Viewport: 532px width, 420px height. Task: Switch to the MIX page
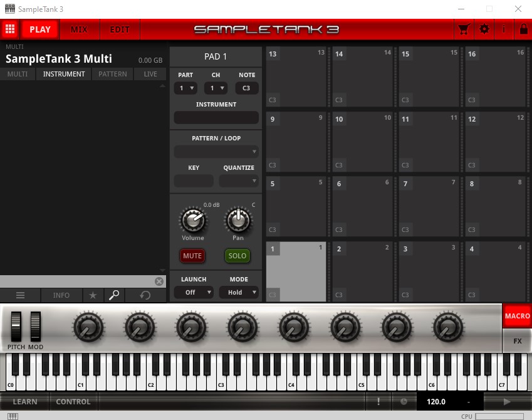80,29
